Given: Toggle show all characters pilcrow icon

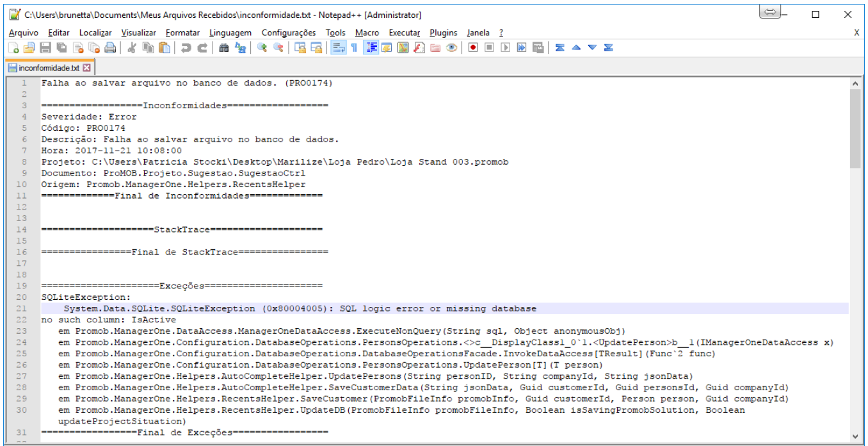Looking at the screenshot, I should tap(353, 47).
